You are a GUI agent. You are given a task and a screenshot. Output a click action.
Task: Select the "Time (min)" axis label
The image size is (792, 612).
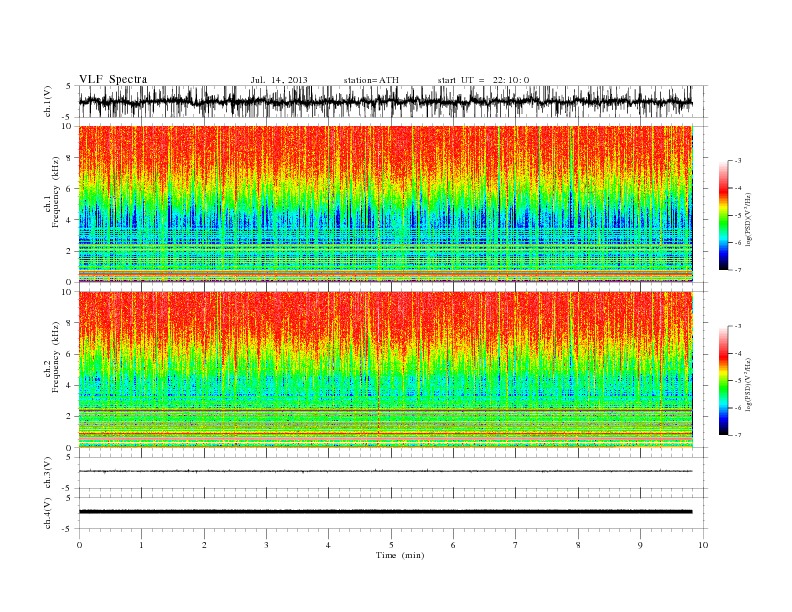tap(400, 555)
